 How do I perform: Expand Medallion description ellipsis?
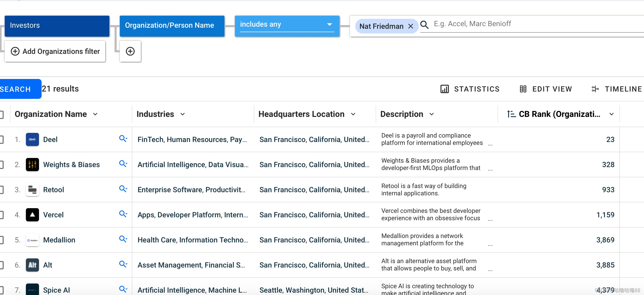[x=490, y=245]
